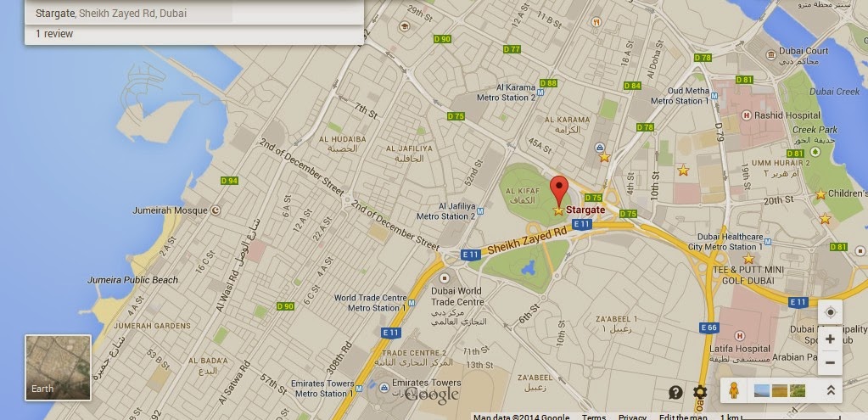The width and height of the screenshot is (868, 420).
Task: Open the Privacy link at the bottom
Action: tap(632, 417)
